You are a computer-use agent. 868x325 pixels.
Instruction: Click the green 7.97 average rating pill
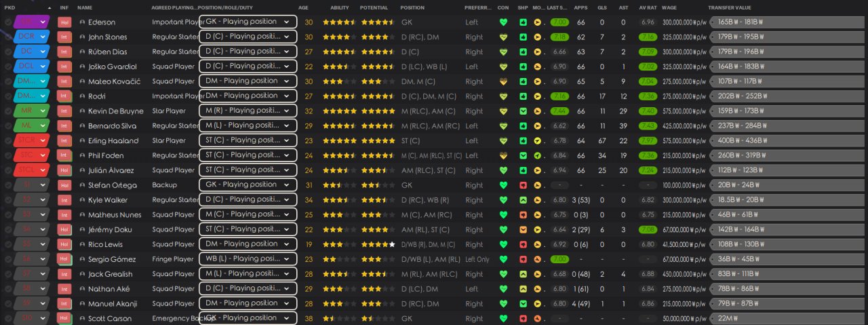click(648, 141)
